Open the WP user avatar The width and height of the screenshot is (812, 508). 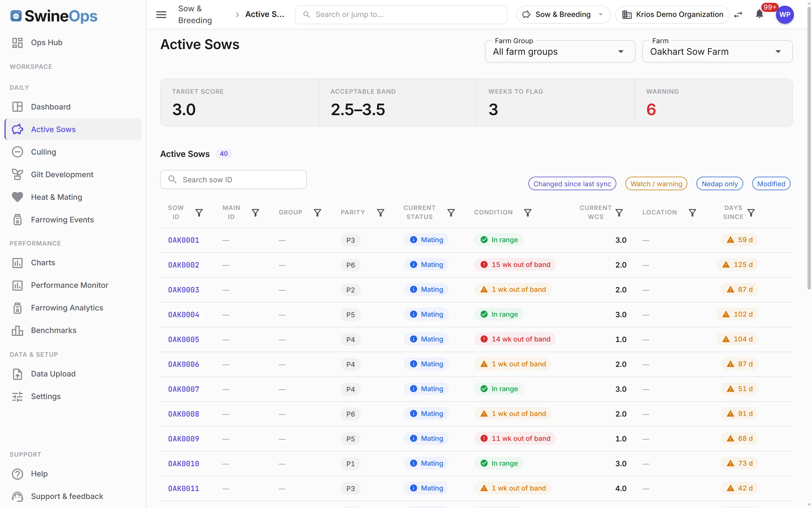coord(784,14)
